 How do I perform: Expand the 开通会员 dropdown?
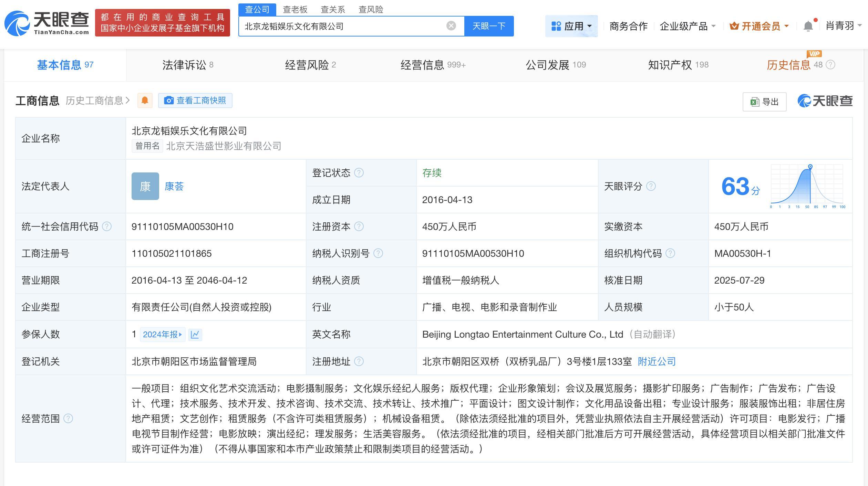(x=759, y=26)
